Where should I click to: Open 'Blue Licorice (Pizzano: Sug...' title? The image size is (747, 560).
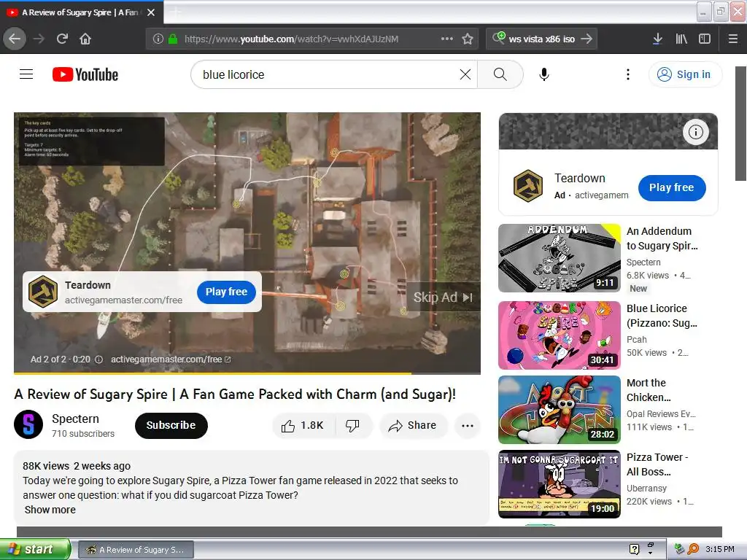click(662, 315)
